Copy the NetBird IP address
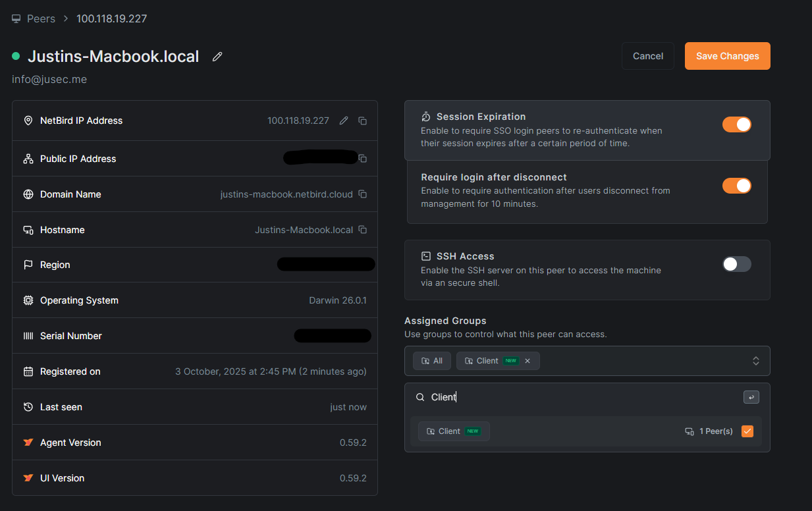The width and height of the screenshot is (812, 511). 362,121
